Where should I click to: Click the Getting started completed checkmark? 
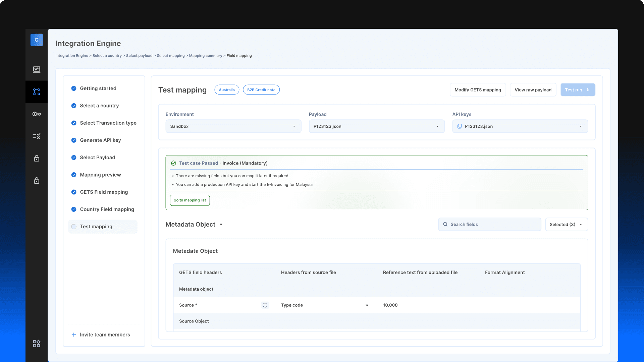coord(74,88)
